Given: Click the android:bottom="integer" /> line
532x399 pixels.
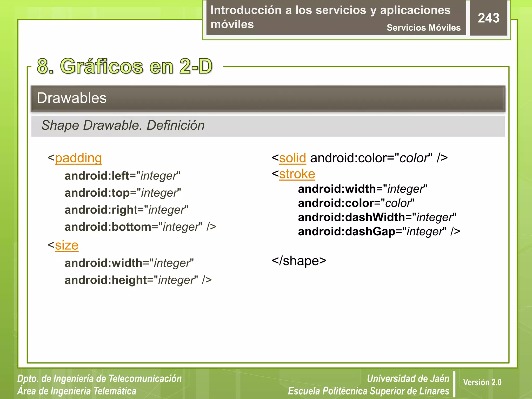Looking at the screenshot, I should pyautogui.click(x=141, y=227).
